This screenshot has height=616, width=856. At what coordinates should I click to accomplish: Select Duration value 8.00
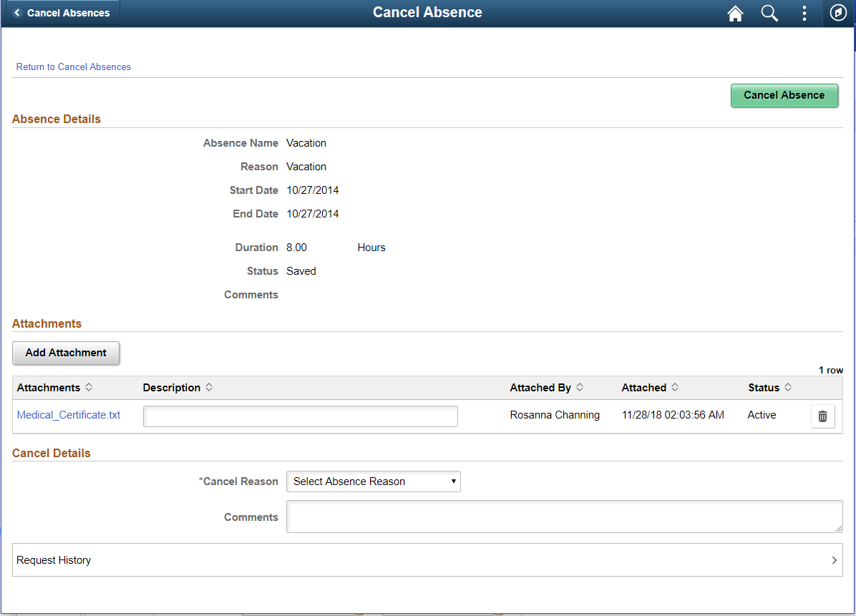point(296,247)
